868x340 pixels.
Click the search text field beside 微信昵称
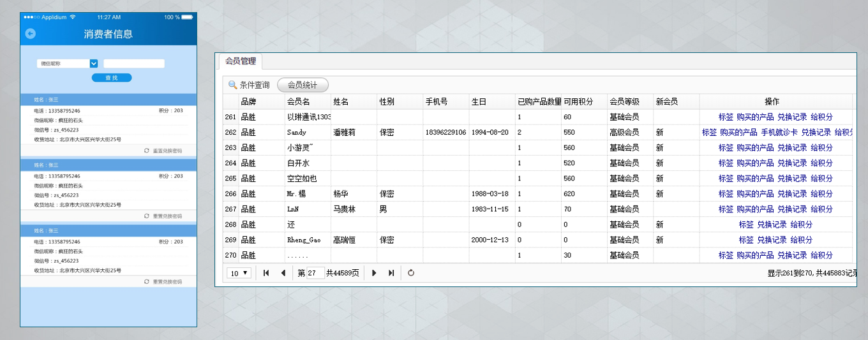(x=134, y=63)
